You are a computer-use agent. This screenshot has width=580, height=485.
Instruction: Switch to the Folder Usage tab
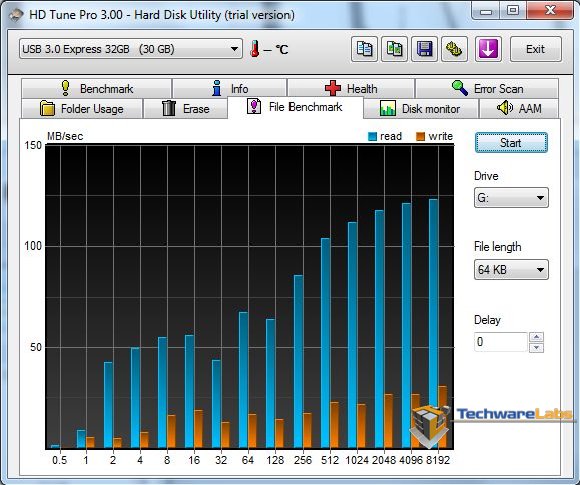coord(82,109)
